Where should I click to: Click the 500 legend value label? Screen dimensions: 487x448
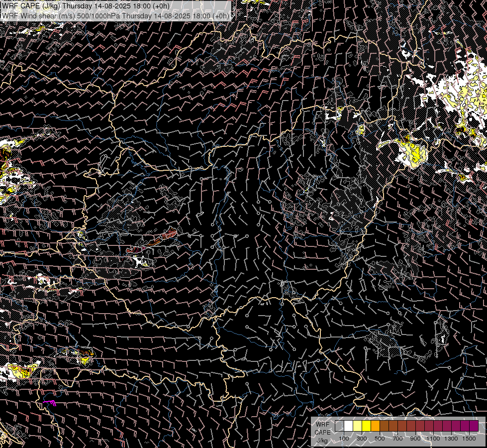(x=380, y=439)
